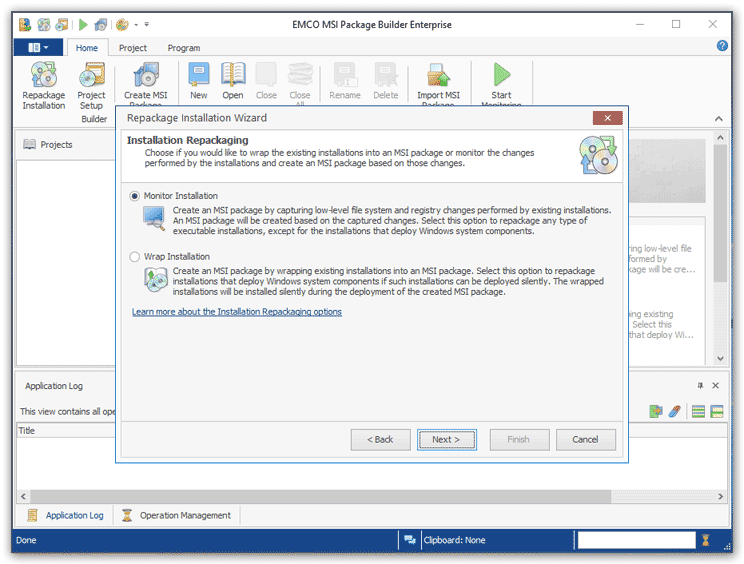Select the Wrap Installation radio option

pyautogui.click(x=135, y=257)
